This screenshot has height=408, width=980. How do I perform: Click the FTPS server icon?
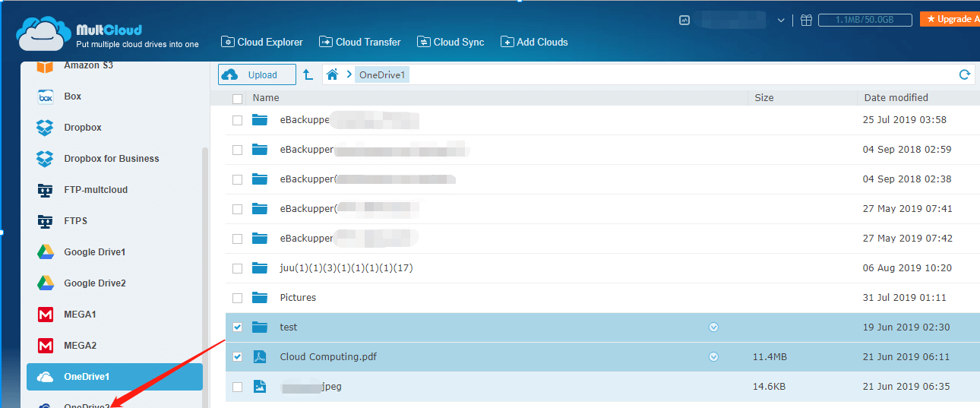(x=46, y=221)
